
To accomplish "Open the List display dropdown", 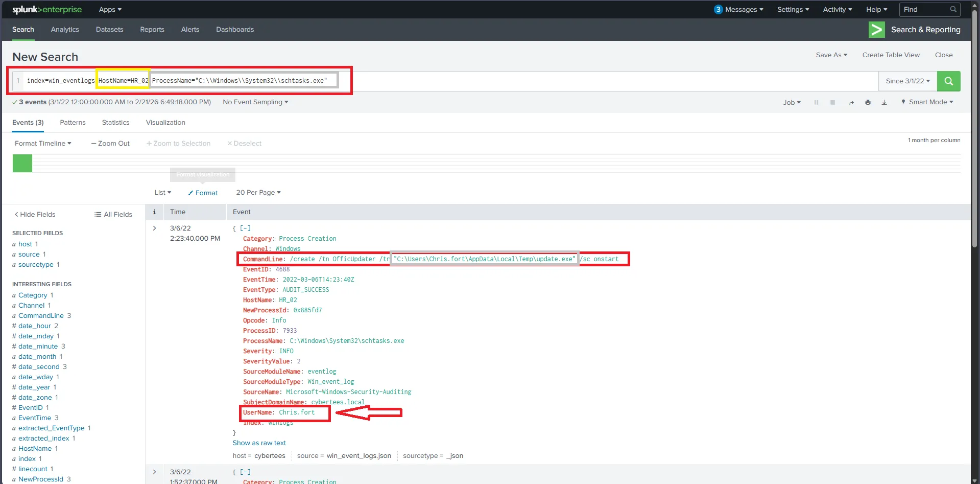I will pyautogui.click(x=163, y=193).
